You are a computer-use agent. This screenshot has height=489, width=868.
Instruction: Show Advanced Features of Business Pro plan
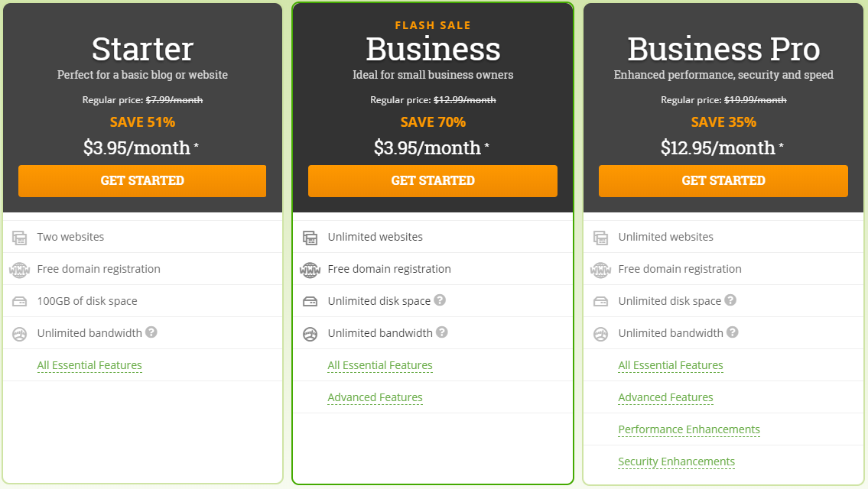pos(665,397)
